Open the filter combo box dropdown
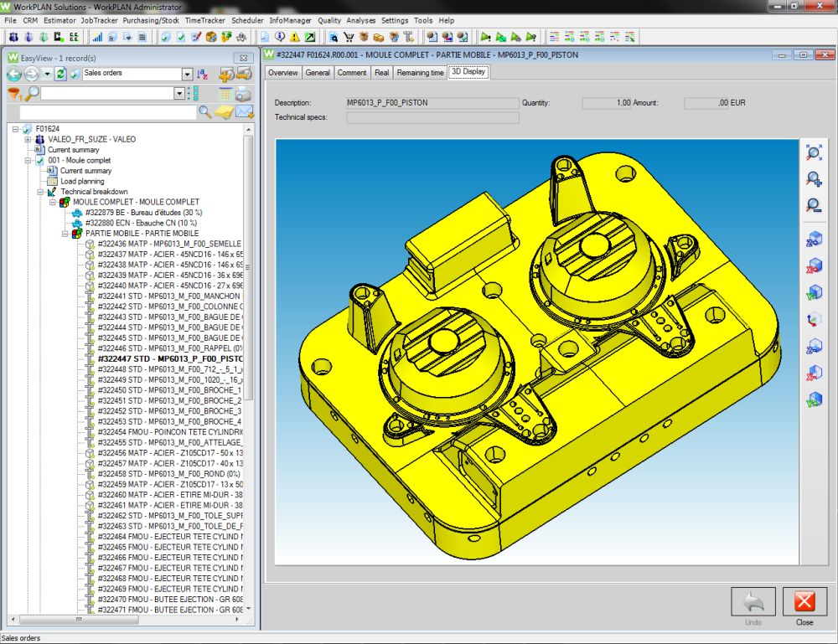Viewport: 838px width, 644px height. pyautogui.click(x=179, y=94)
